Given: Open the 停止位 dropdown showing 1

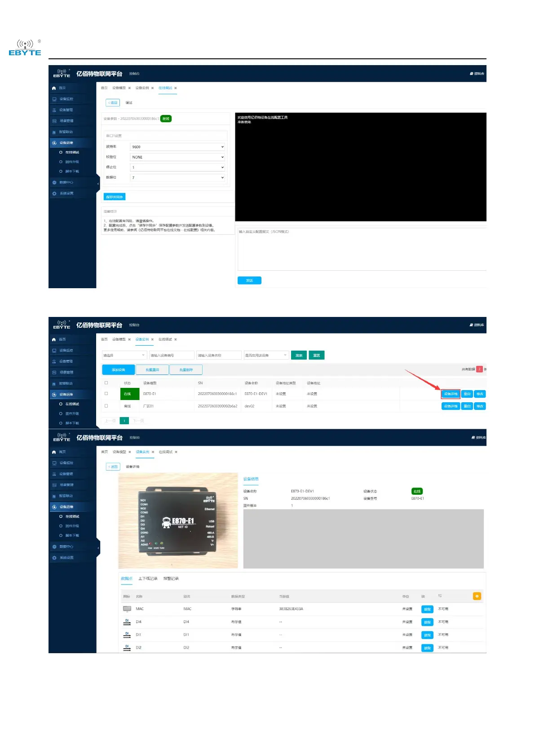Looking at the screenshot, I should tap(177, 167).
